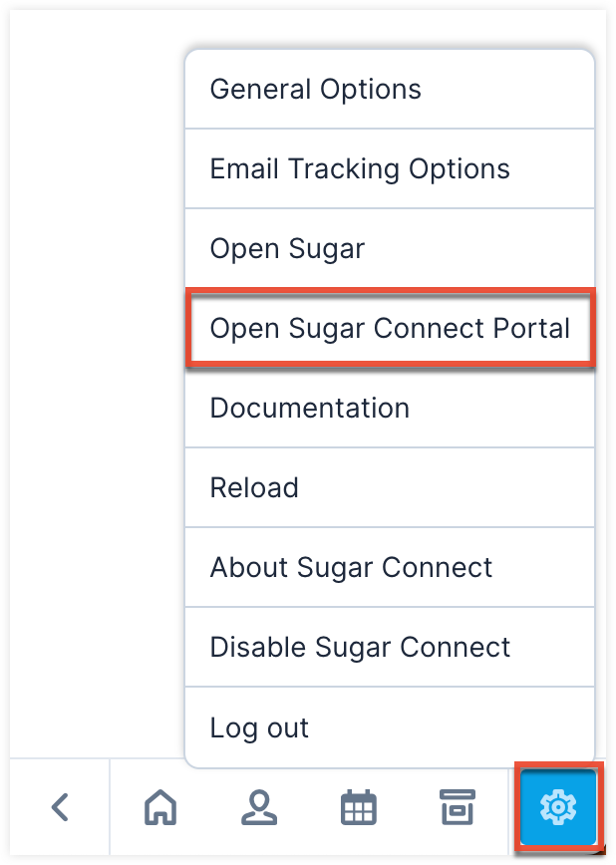The image size is (616, 865).
Task: Choose the Reload menu entry
Action: click(253, 487)
